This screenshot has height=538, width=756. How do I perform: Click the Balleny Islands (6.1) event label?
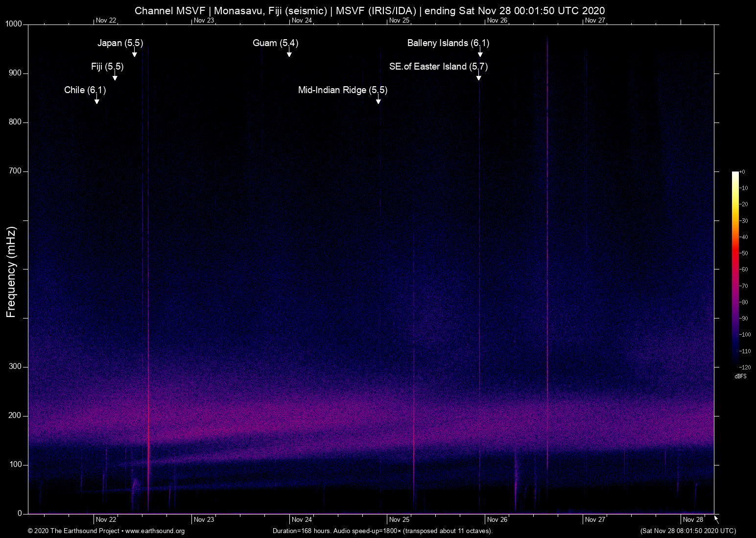click(x=448, y=43)
